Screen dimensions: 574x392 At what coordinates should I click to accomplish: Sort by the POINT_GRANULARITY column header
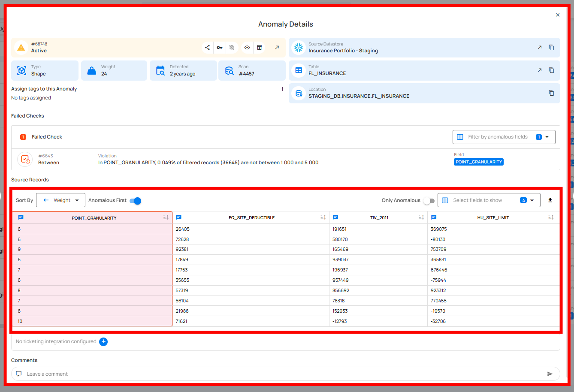(x=166, y=218)
